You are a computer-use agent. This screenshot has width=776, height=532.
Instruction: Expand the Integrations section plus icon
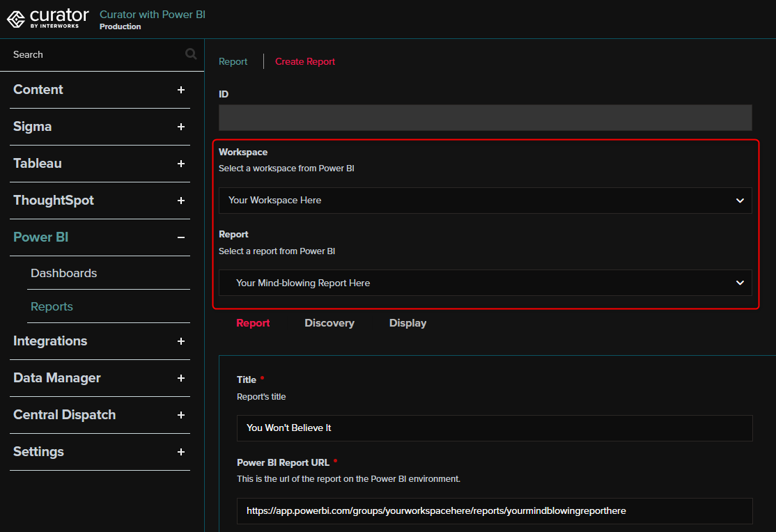coord(181,341)
